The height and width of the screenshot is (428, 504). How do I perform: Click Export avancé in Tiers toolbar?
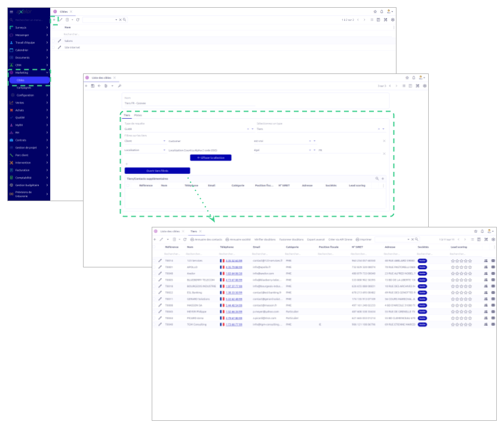(x=316, y=239)
